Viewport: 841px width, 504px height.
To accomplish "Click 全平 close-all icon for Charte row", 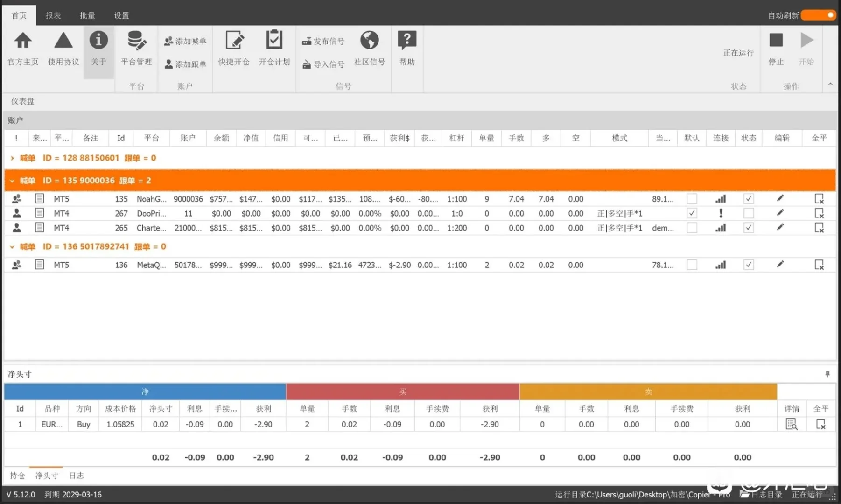I will [819, 228].
